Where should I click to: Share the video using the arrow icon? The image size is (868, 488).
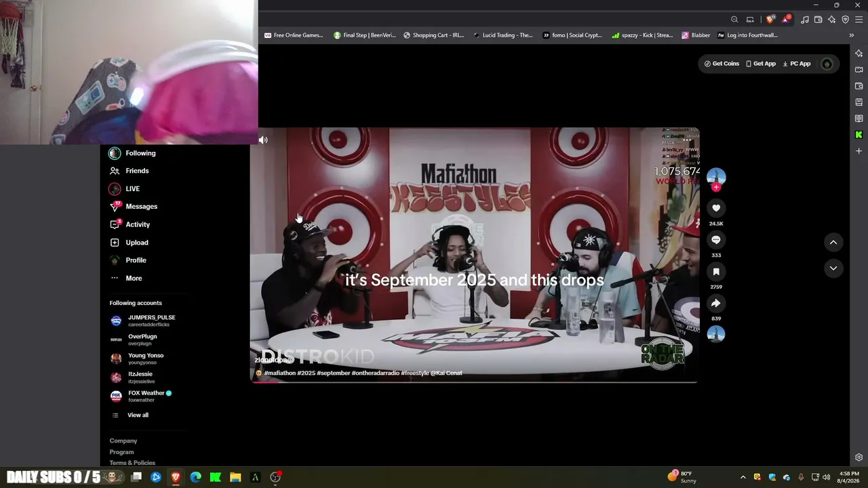[x=716, y=304]
